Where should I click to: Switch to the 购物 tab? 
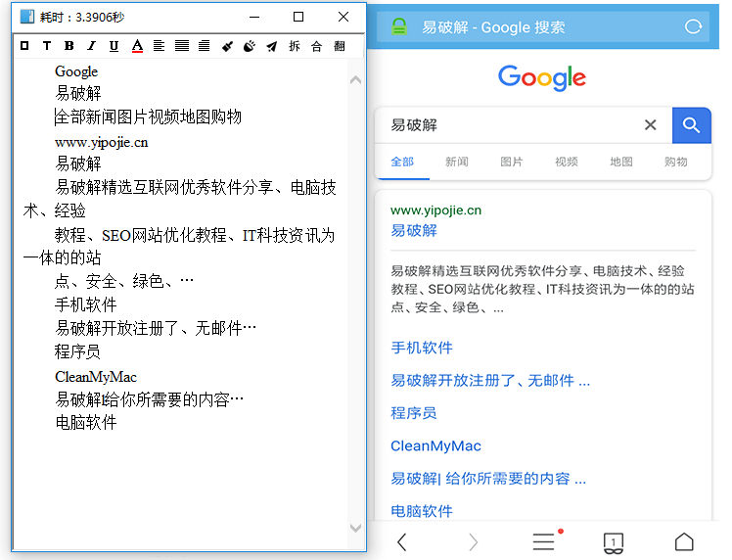pos(676,162)
